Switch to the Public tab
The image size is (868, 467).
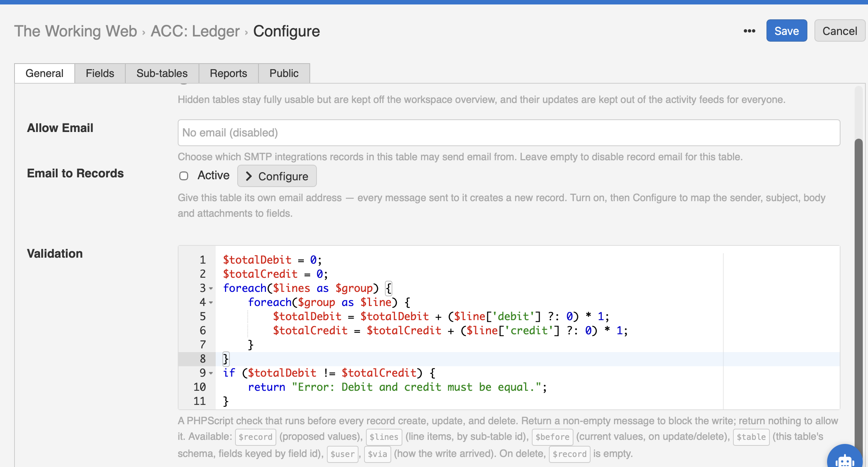[x=284, y=73]
